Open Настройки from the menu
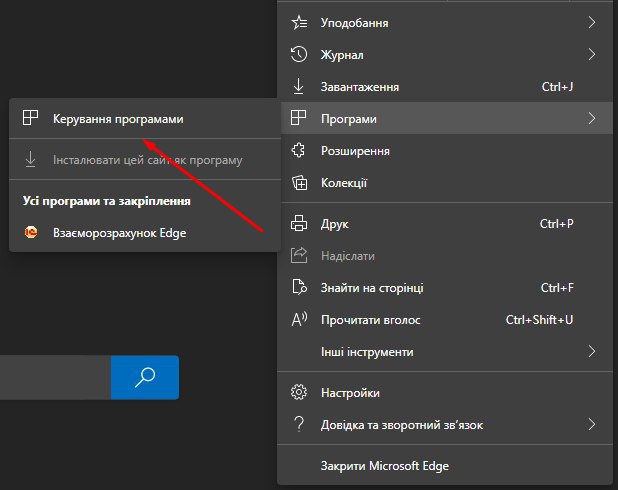The height and width of the screenshot is (490, 618). [x=445, y=393]
